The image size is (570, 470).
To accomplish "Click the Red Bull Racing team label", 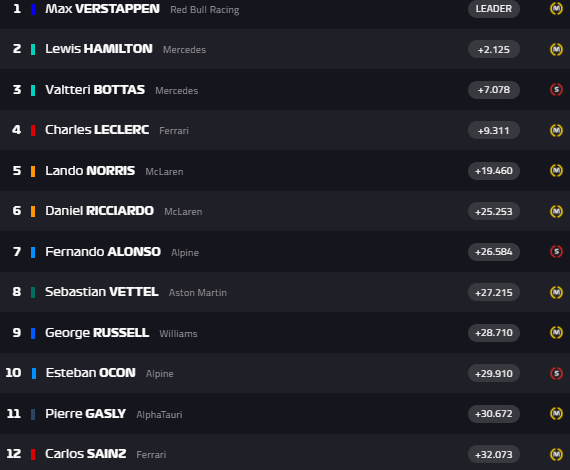I will 205,10.
